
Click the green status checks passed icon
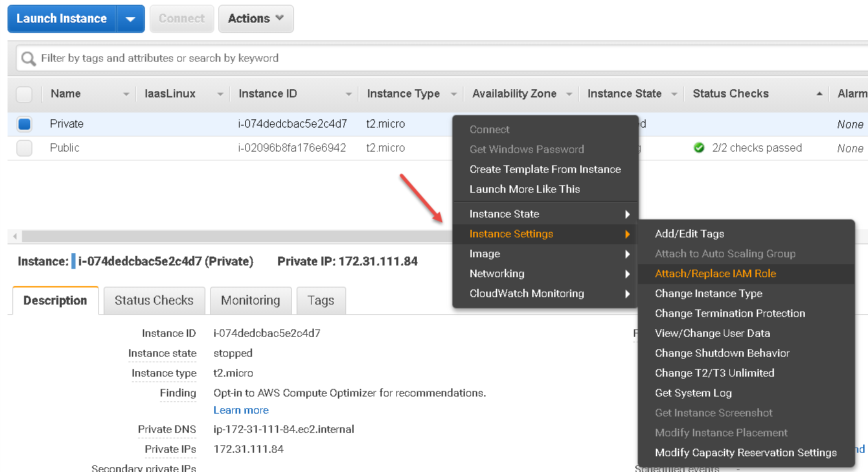click(x=698, y=147)
